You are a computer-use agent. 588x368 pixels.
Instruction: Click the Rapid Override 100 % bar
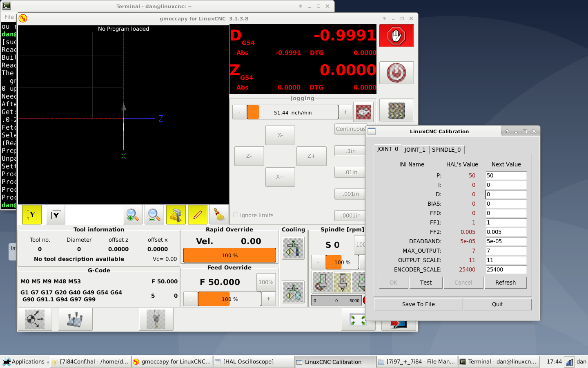click(229, 255)
